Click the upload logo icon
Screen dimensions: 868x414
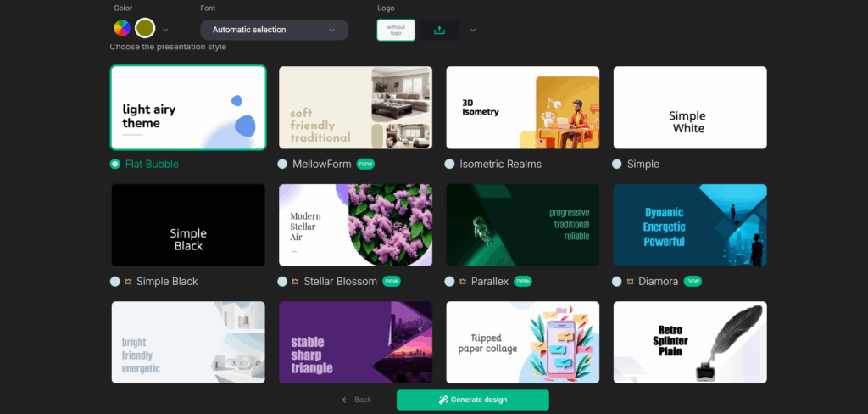(439, 30)
